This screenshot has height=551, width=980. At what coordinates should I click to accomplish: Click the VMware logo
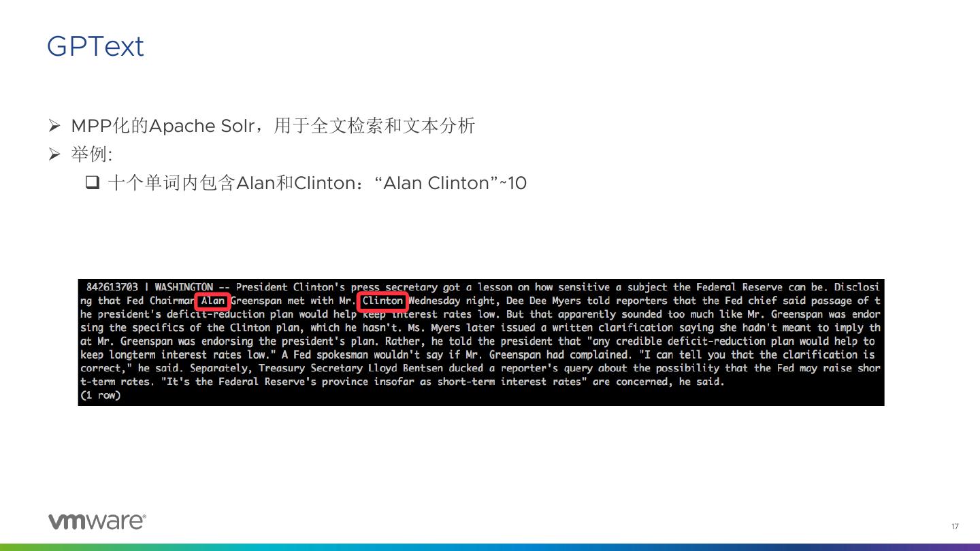[97, 521]
